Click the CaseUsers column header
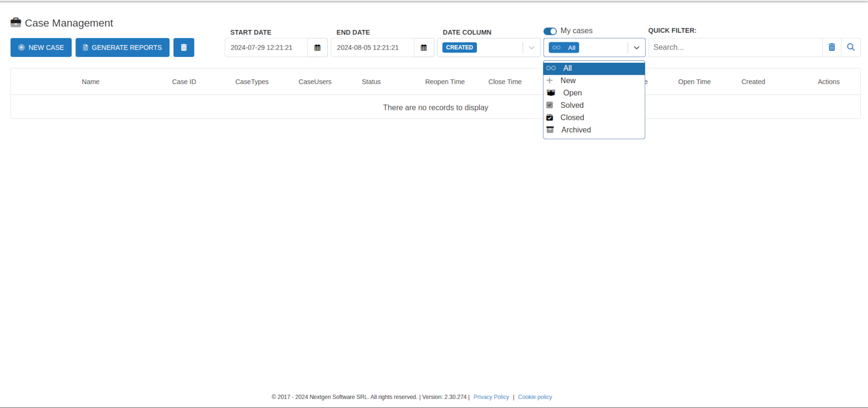868x408 pixels. [315, 82]
